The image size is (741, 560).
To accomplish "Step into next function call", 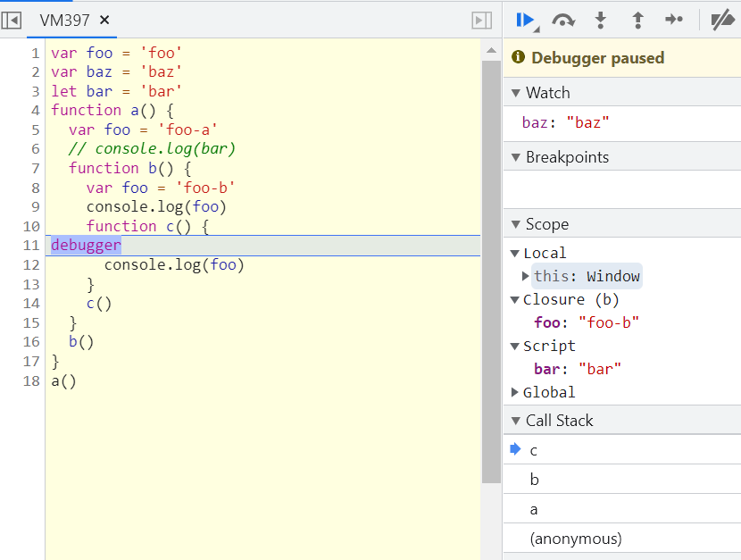I will tap(601, 20).
